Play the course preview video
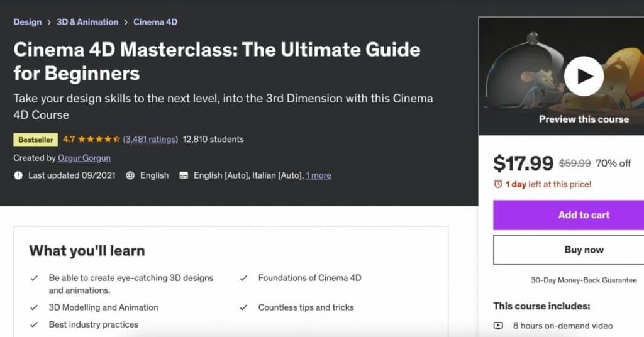644x337 pixels. (584, 76)
